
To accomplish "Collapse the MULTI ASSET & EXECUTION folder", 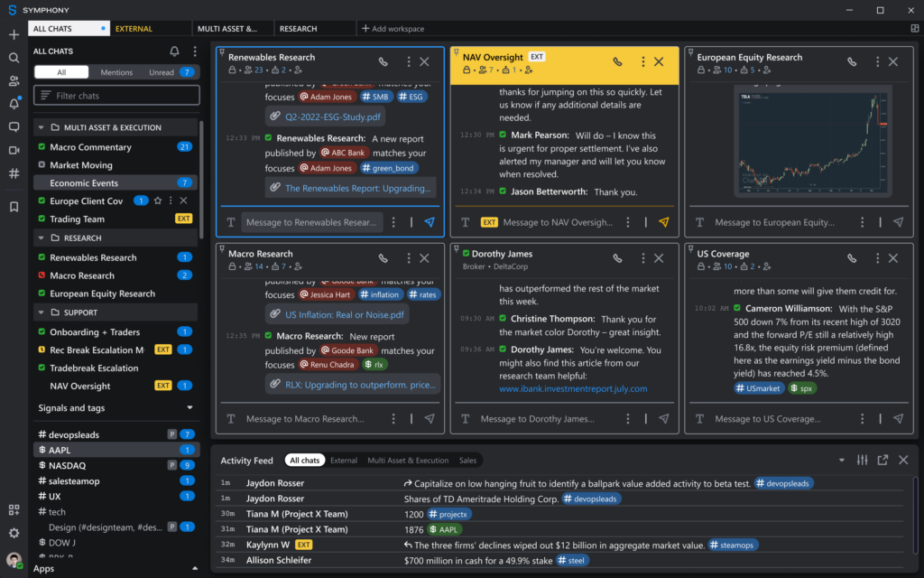I will click(x=42, y=128).
